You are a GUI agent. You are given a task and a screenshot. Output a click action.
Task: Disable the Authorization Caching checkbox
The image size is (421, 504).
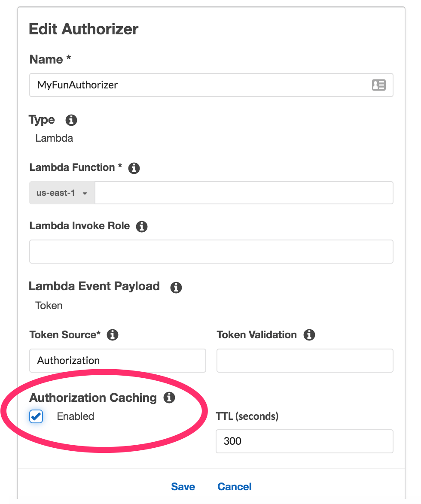coord(36,416)
